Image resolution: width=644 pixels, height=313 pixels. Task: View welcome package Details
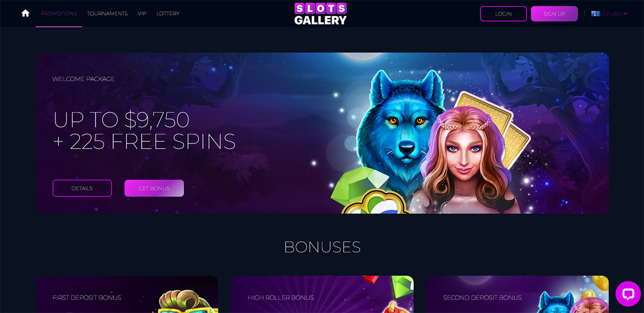[x=82, y=188]
